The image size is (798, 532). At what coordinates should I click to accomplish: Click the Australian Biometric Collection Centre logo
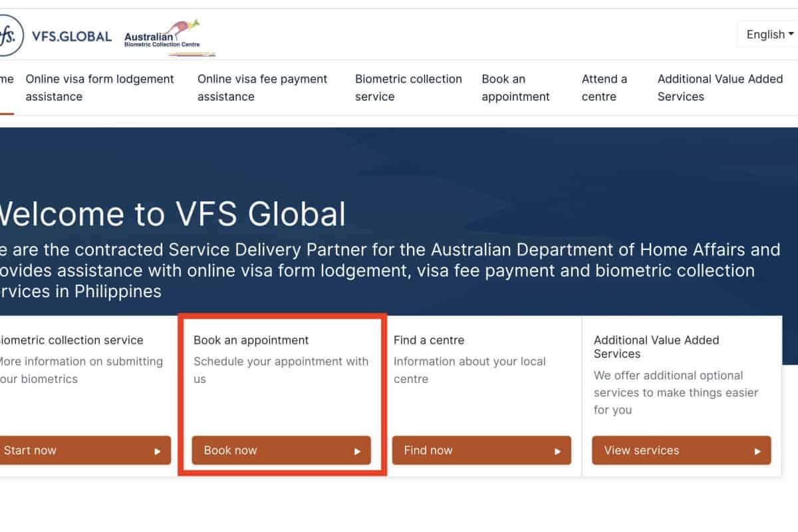pyautogui.click(x=170, y=39)
